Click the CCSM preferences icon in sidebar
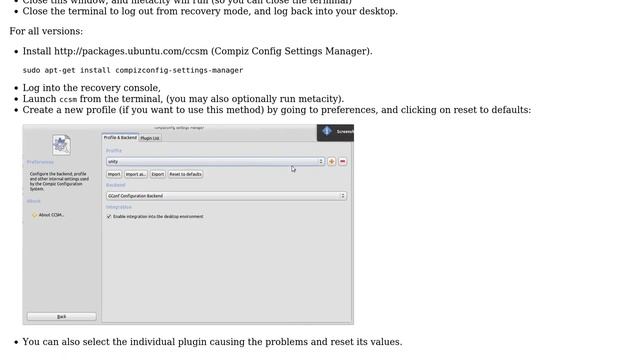This screenshot has width=640, height=360. coord(61,145)
